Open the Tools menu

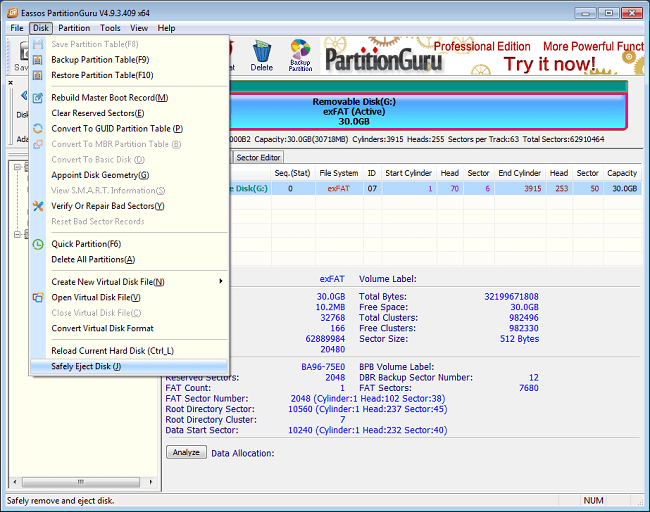click(110, 28)
